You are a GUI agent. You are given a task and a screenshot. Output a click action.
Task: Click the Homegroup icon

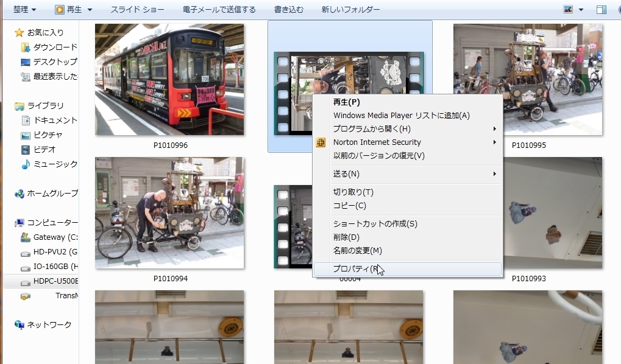pos(19,194)
